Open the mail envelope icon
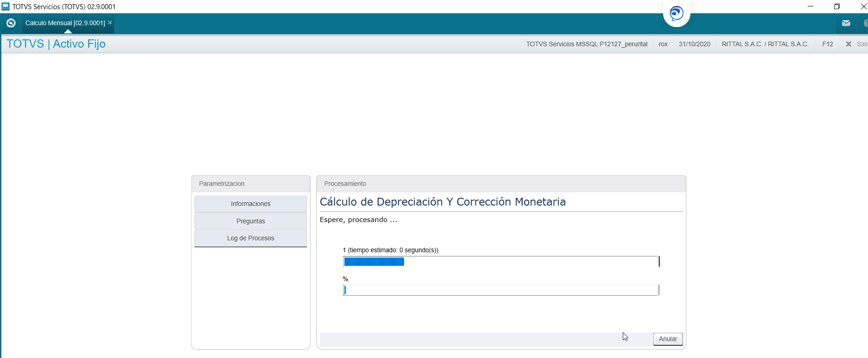 846,23
